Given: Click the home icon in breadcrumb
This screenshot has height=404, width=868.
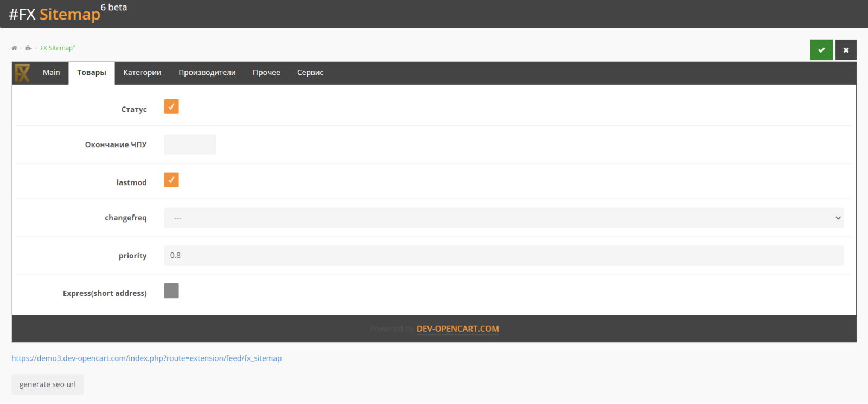Looking at the screenshot, I should [15, 48].
